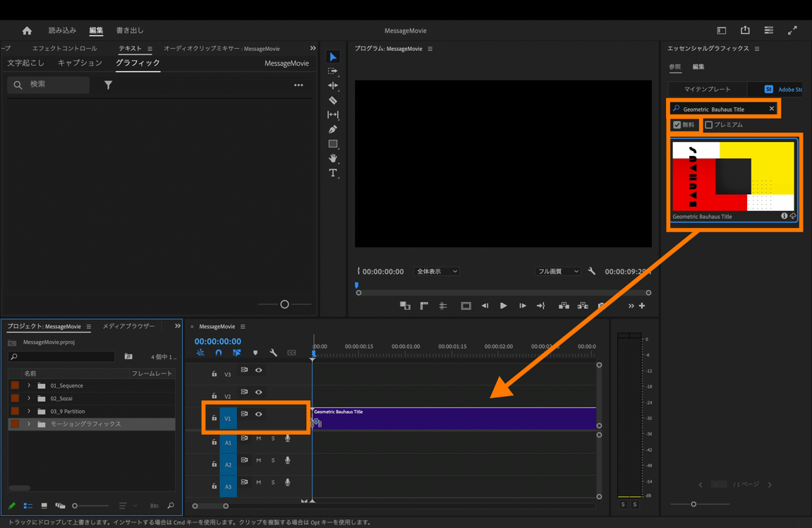Click the thumbnail size slider in Essential Graphics

click(x=693, y=504)
